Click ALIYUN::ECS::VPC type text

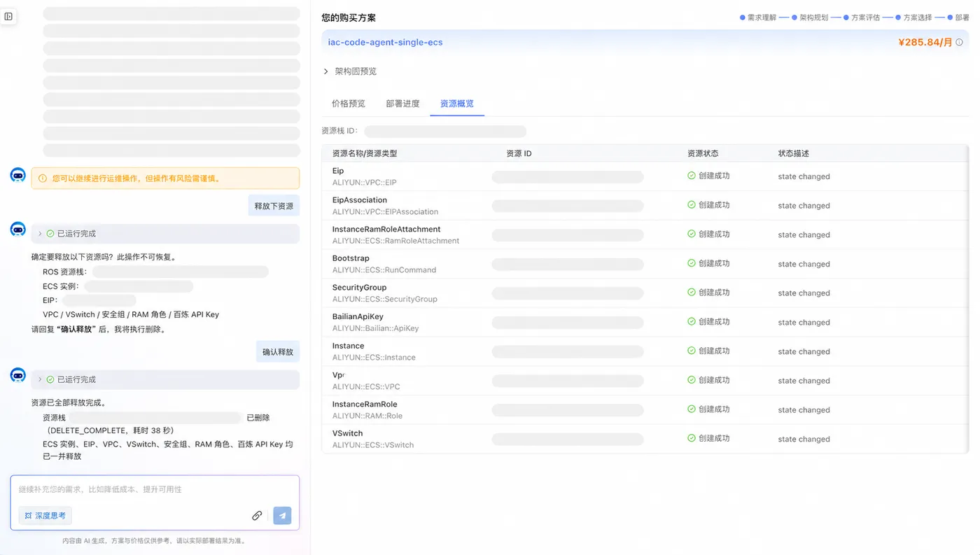pos(366,387)
